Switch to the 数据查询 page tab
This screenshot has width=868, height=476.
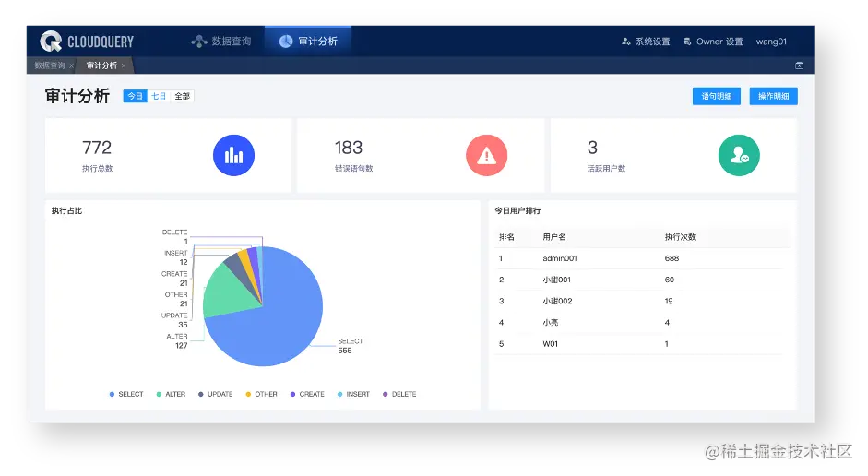point(50,65)
